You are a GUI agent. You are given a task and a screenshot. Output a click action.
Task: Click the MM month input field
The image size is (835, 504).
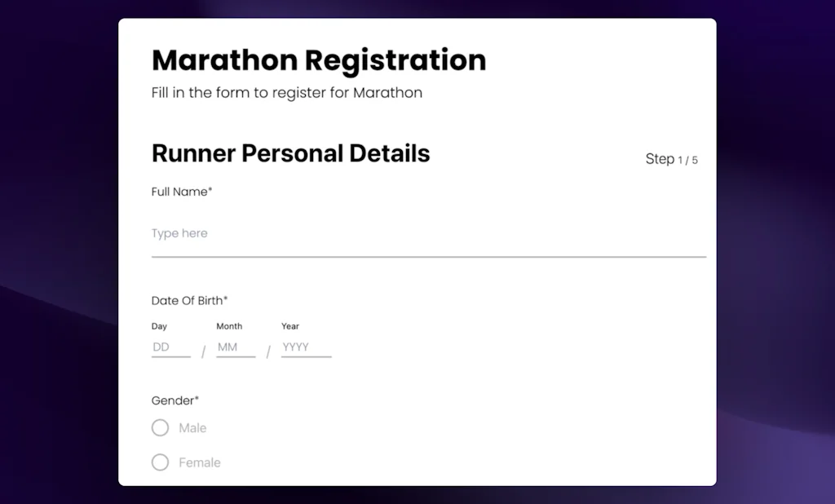click(x=234, y=347)
